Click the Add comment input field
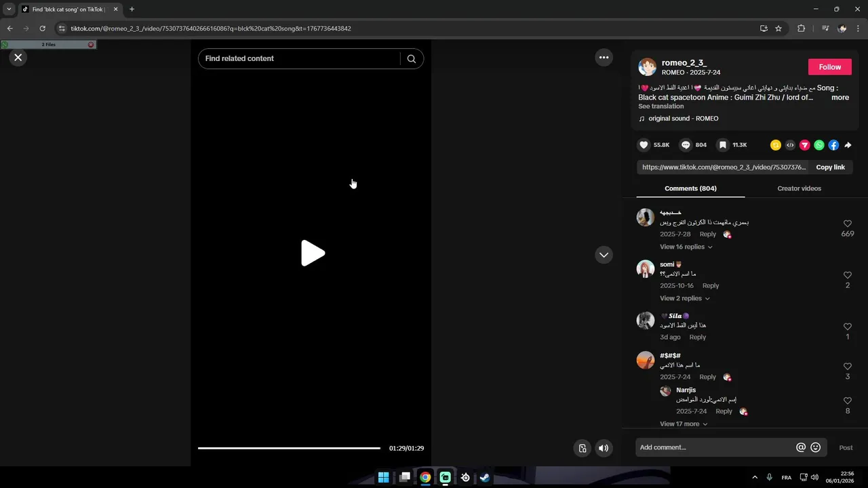This screenshot has height=488, width=868. 715,447
